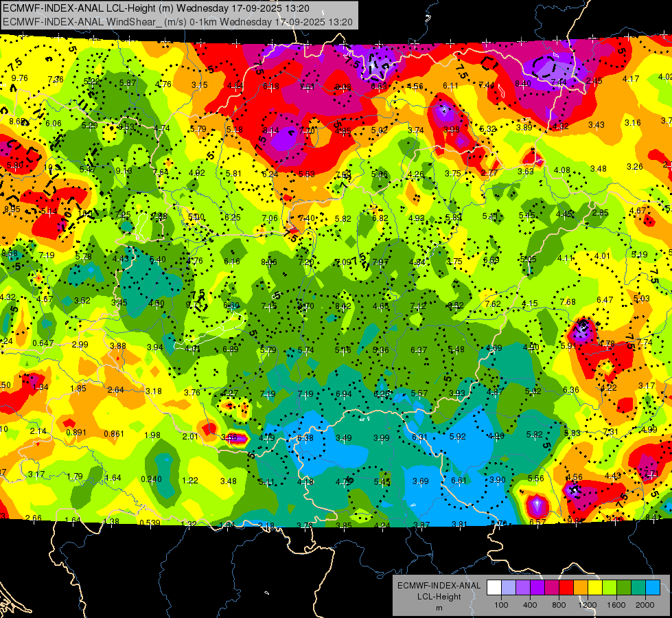Click the 100 tick label on legend

point(501,605)
